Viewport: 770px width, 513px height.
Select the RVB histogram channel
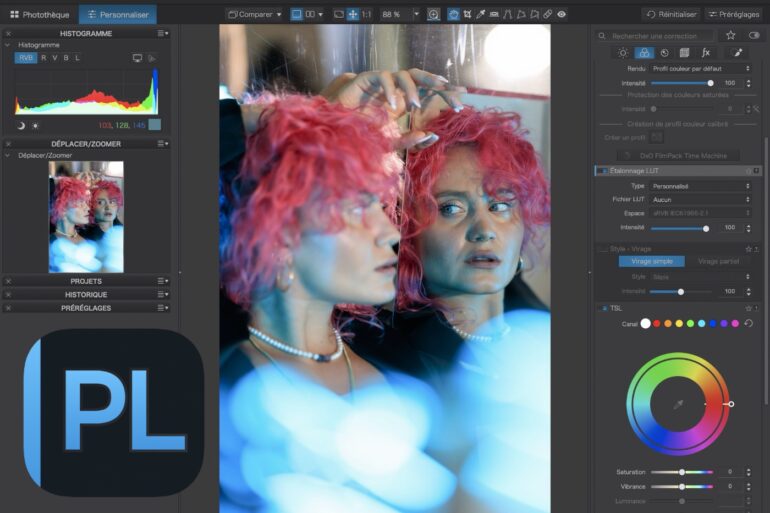click(26, 58)
